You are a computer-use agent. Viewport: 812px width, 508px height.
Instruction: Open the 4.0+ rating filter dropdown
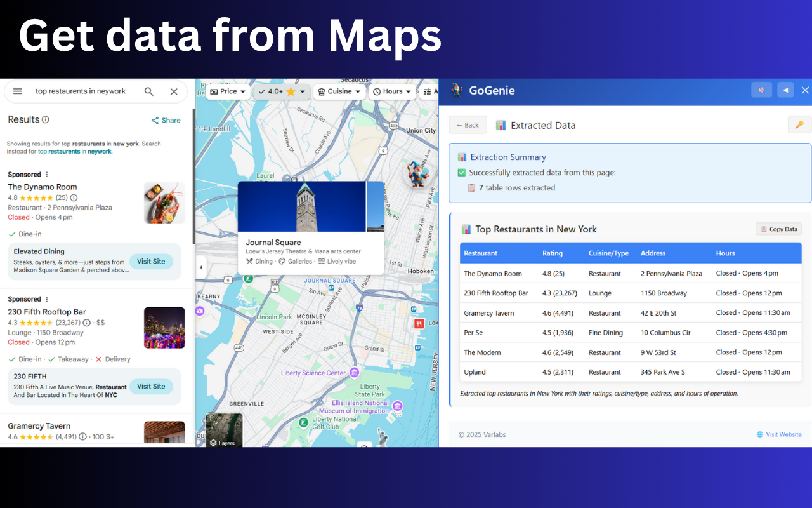(282, 91)
